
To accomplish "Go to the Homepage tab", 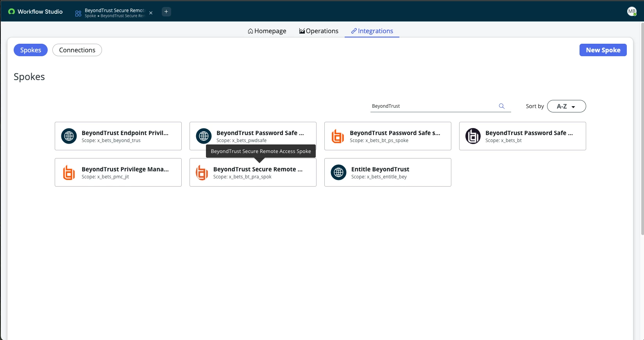I will [x=267, y=31].
